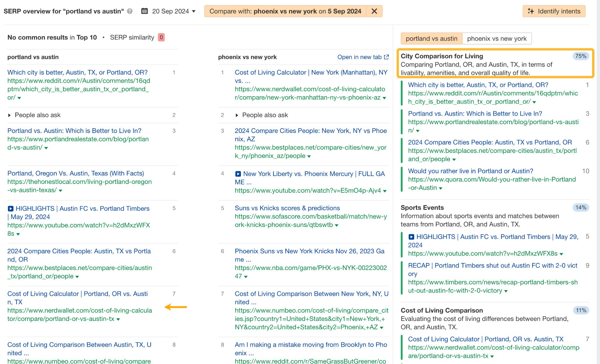Screen dimensions: 600x364
Task: Switch to the phoenix vs new york tab
Action: pyautogui.click(x=497, y=38)
